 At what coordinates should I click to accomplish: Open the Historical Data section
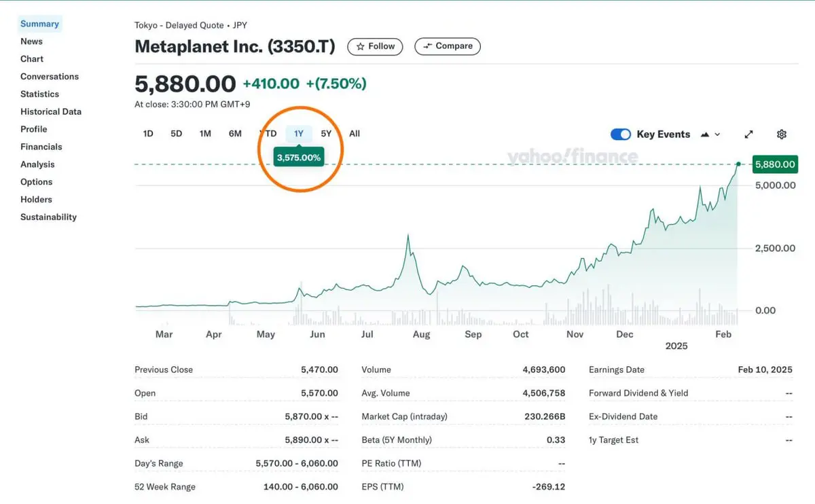tap(51, 112)
